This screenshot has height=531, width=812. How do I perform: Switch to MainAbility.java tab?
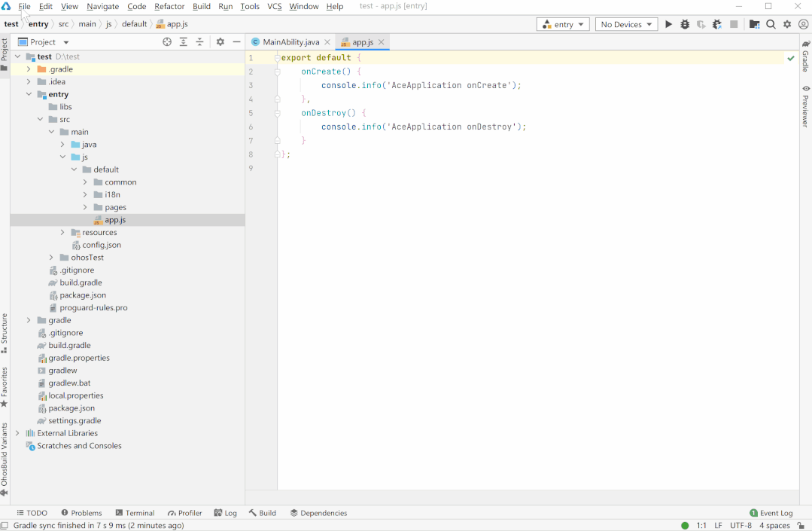click(x=290, y=42)
